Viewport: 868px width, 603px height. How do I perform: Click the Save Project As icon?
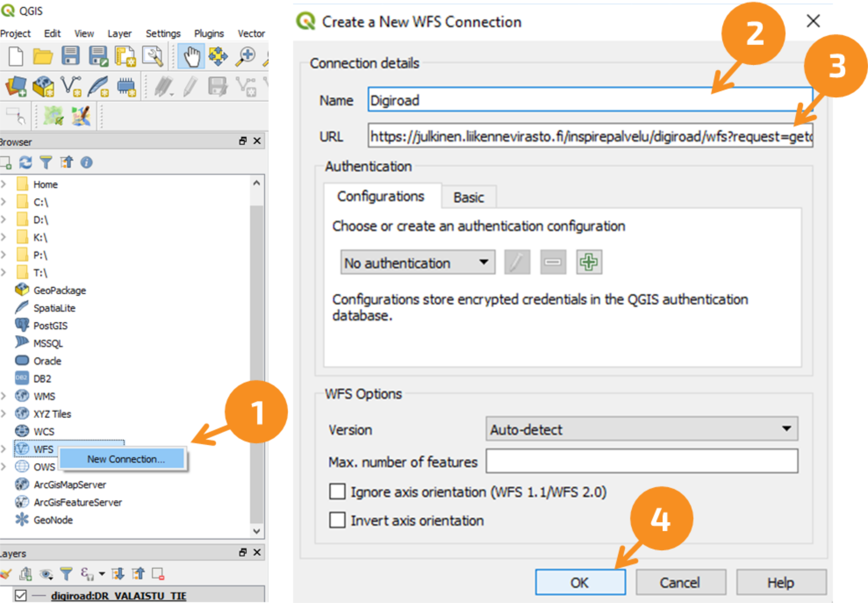[98, 56]
